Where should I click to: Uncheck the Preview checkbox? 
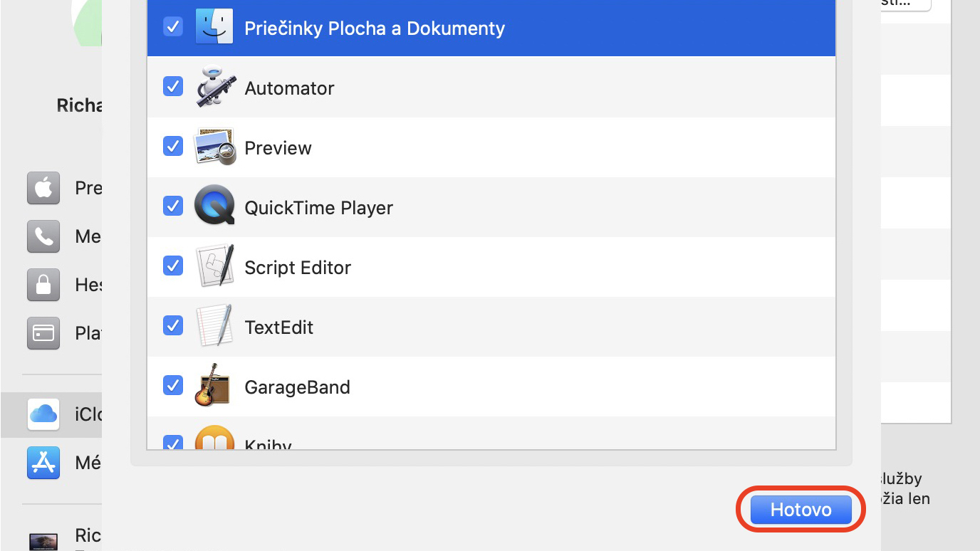click(173, 146)
